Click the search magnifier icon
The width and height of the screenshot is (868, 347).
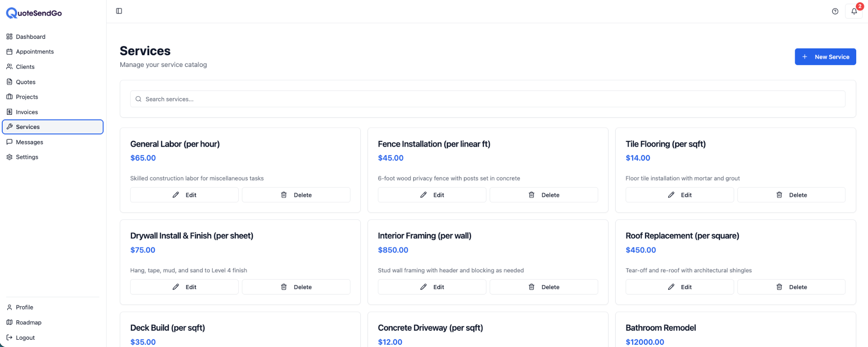[x=138, y=99]
